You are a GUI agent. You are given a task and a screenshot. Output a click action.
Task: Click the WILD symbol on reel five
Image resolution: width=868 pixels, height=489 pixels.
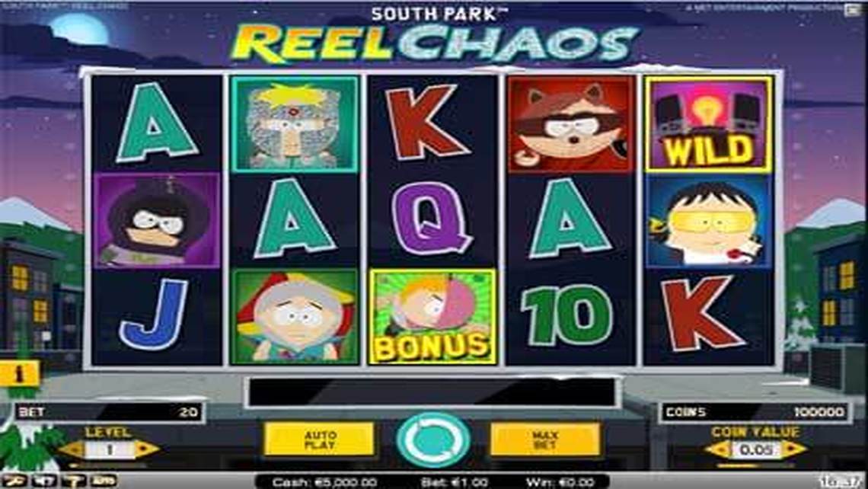709,125
